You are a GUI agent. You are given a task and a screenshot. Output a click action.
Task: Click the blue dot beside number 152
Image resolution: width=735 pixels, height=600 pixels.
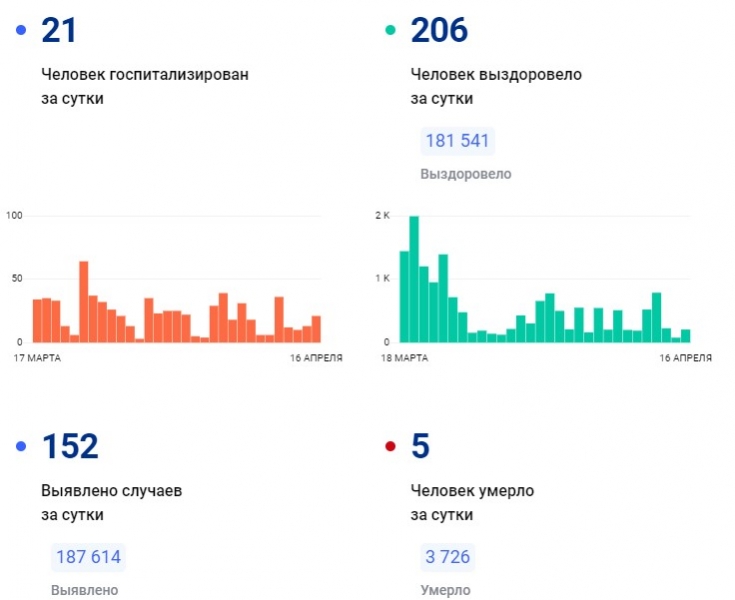[21, 446]
